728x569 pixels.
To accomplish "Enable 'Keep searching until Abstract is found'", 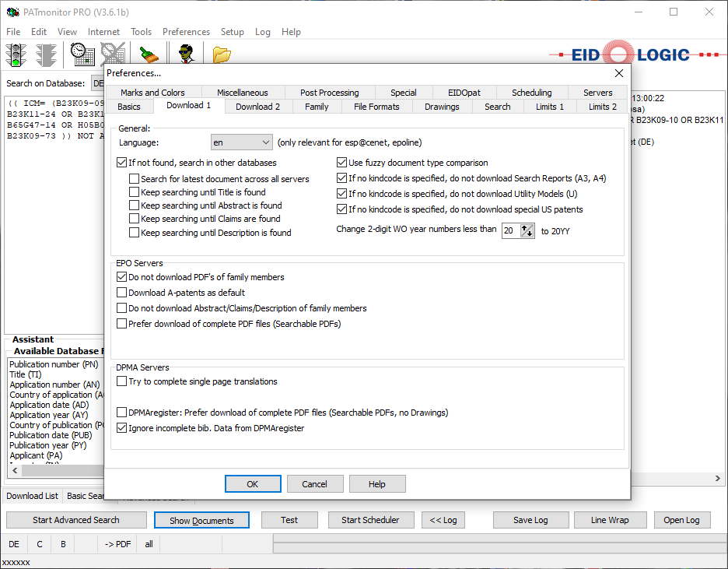I will pos(135,205).
